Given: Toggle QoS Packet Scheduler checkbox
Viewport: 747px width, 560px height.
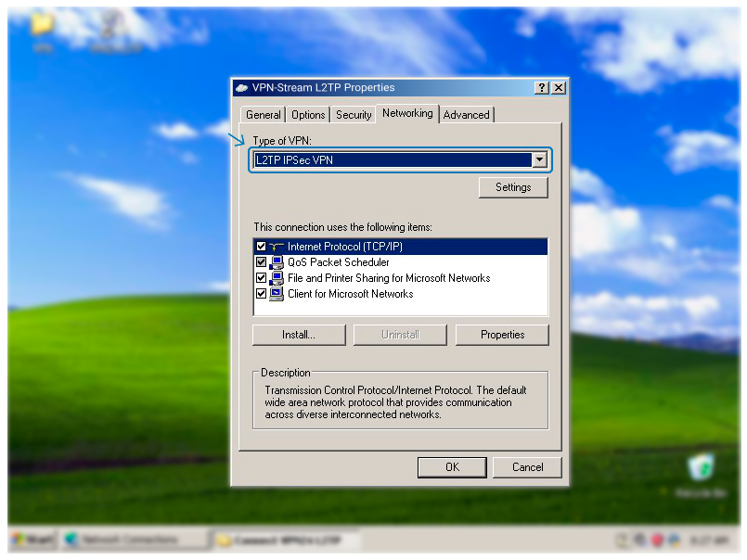Looking at the screenshot, I should [261, 261].
